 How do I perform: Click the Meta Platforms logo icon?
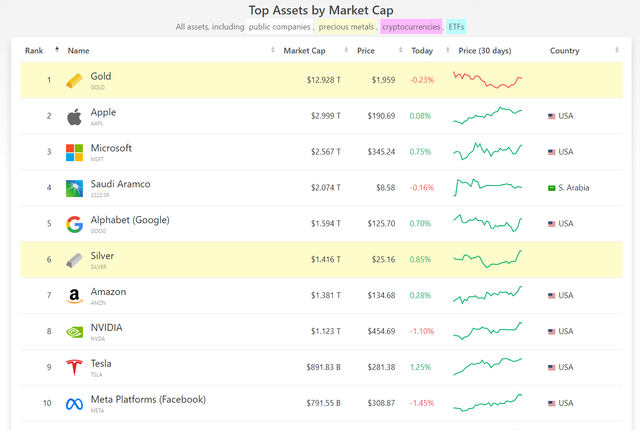74,404
